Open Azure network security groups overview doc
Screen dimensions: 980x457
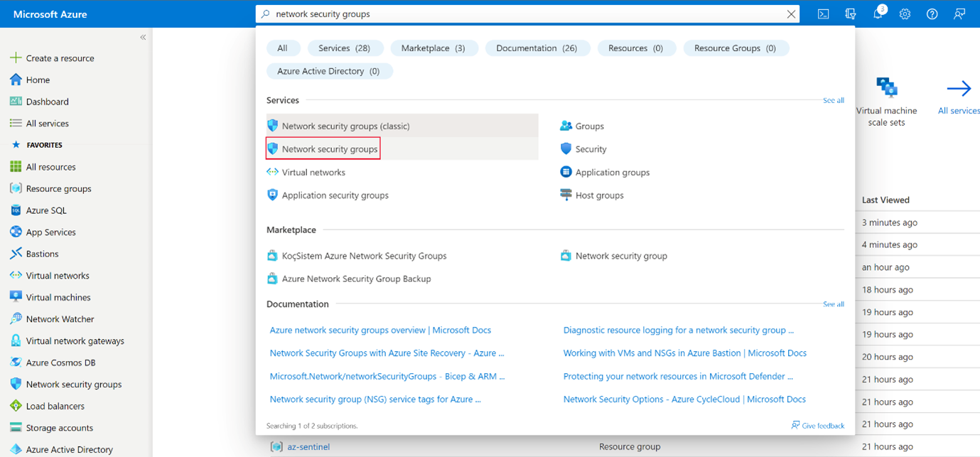[x=380, y=330]
